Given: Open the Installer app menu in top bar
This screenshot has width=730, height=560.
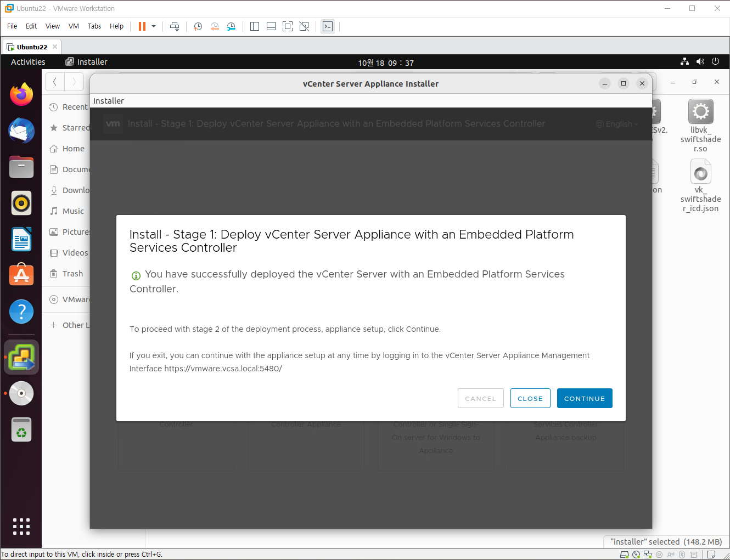Looking at the screenshot, I should (86, 62).
